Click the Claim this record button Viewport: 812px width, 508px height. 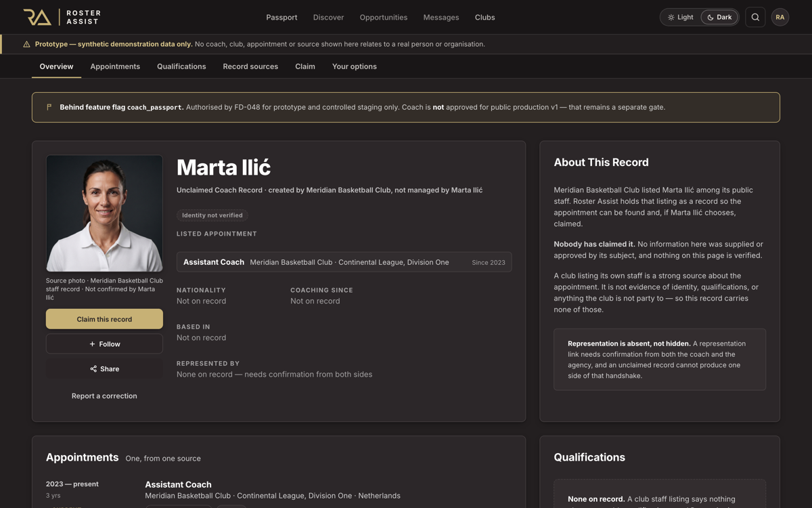104,319
